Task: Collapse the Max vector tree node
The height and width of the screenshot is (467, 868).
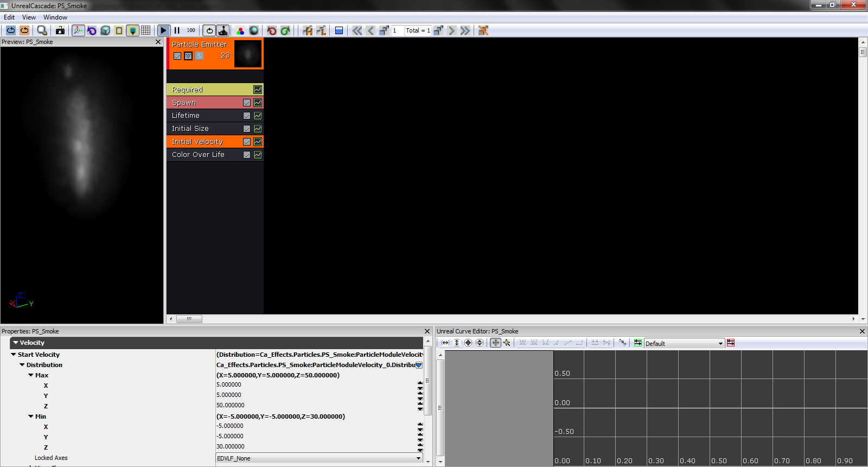Action: [x=31, y=375]
